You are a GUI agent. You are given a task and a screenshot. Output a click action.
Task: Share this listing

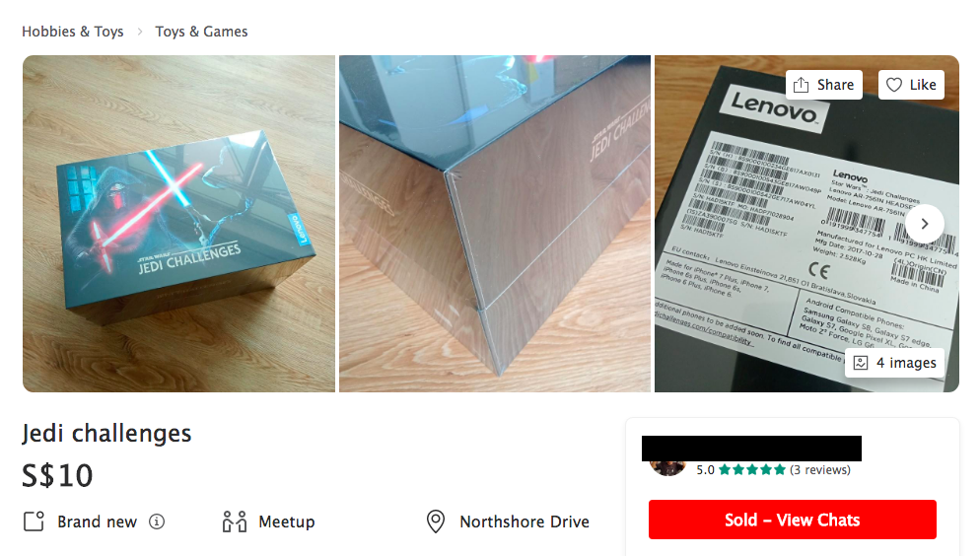pyautogui.click(x=824, y=85)
